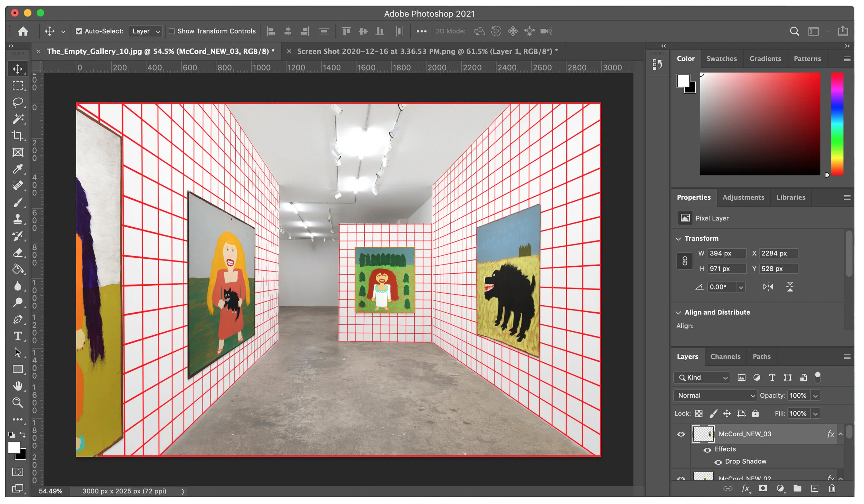The height and width of the screenshot is (504, 864).
Task: Select the Path Selection tool
Action: point(18,353)
